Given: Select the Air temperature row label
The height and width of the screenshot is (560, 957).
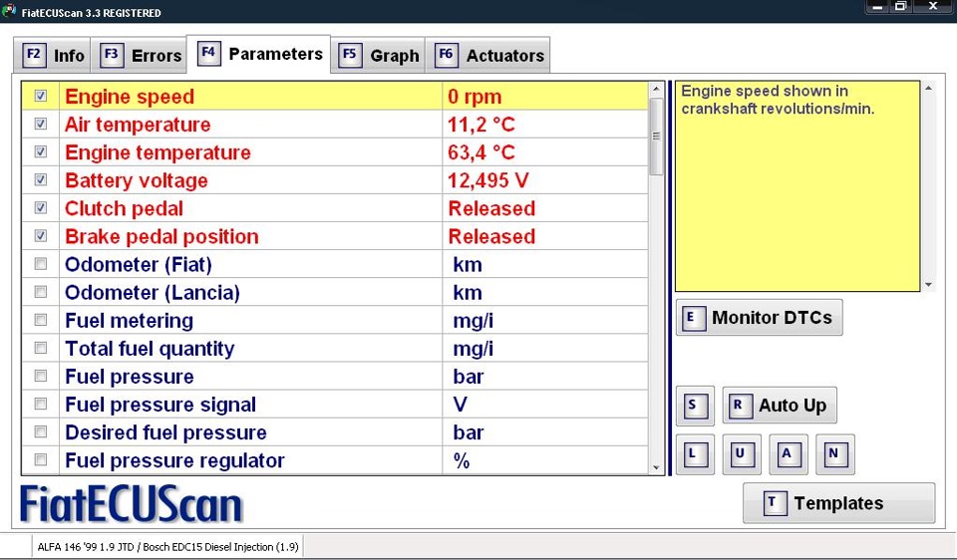Looking at the screenshot, I should (x=138, y=125).
